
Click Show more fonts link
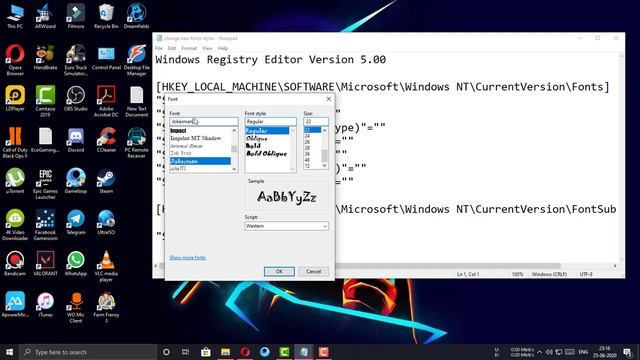(x=188, y=258)
